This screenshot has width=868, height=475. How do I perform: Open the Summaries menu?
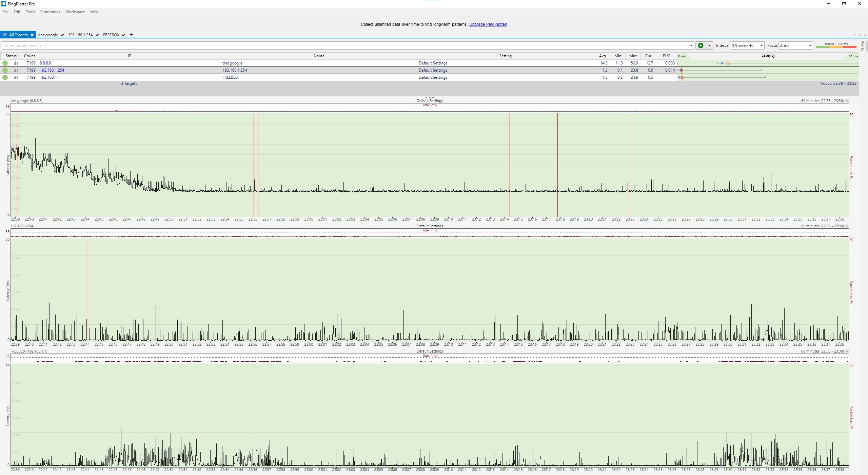tap(50, 12)
